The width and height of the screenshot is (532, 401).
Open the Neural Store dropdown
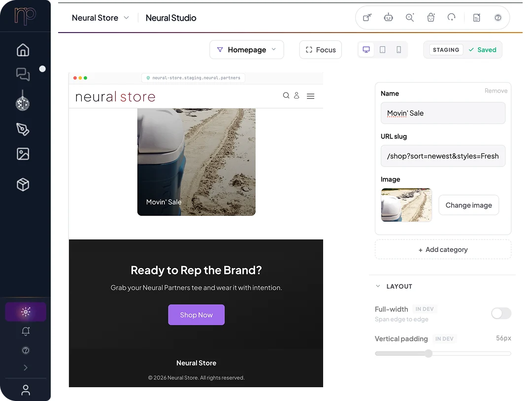pyautogui.click(x=100, y=18)
